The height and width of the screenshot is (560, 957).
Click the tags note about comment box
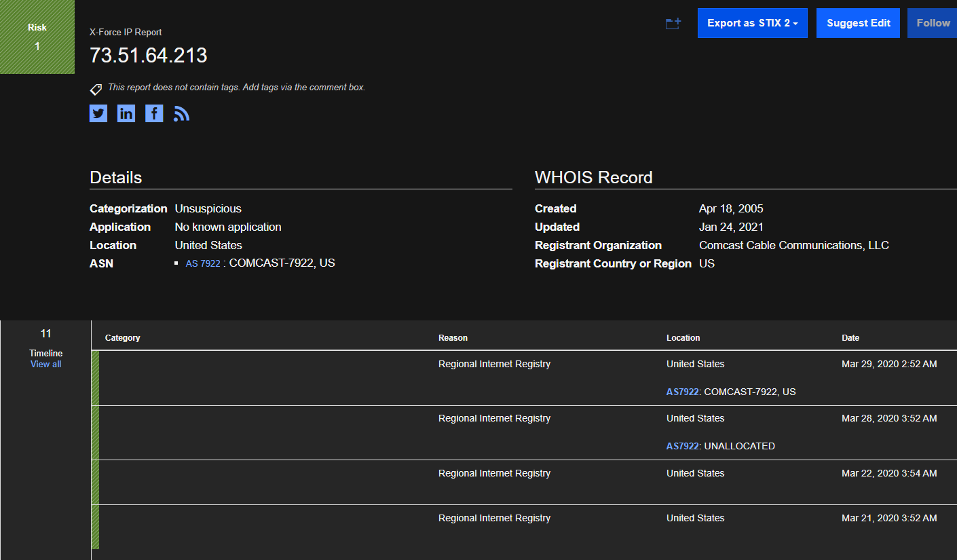tap(236, 88)
